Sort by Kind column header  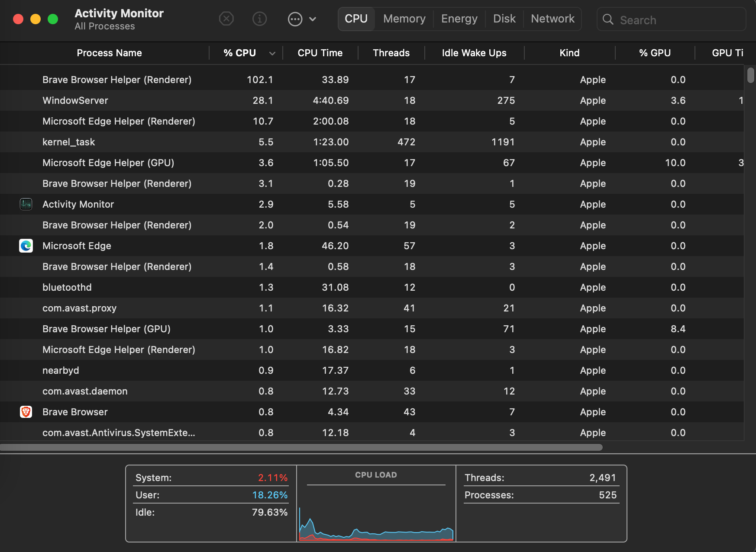click(569, 53)
